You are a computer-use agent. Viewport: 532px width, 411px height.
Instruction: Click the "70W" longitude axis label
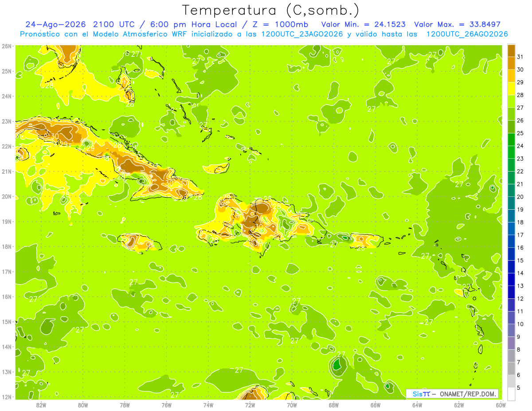pyautogui.click(x=292, y=405)
